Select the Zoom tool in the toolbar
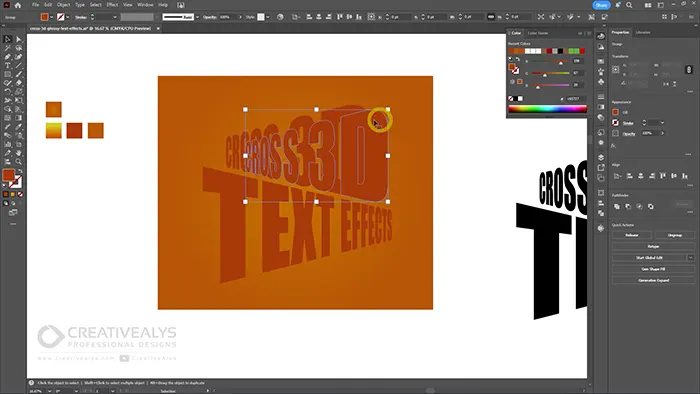Viewport: 700px width, 394px height. pos(18,162)
